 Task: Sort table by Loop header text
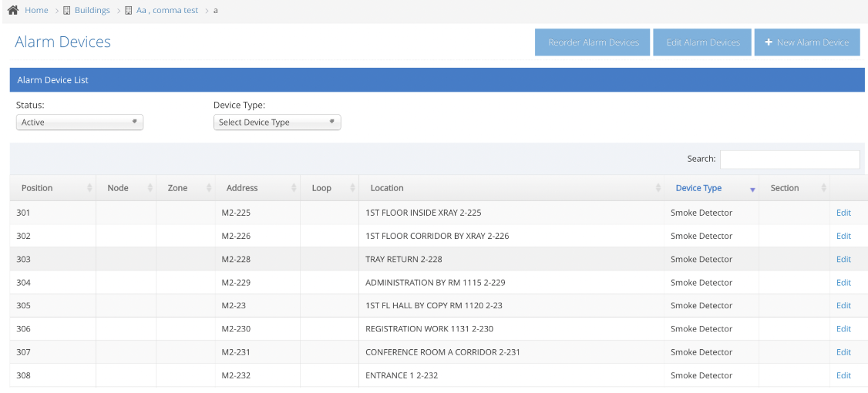point(321,188)
